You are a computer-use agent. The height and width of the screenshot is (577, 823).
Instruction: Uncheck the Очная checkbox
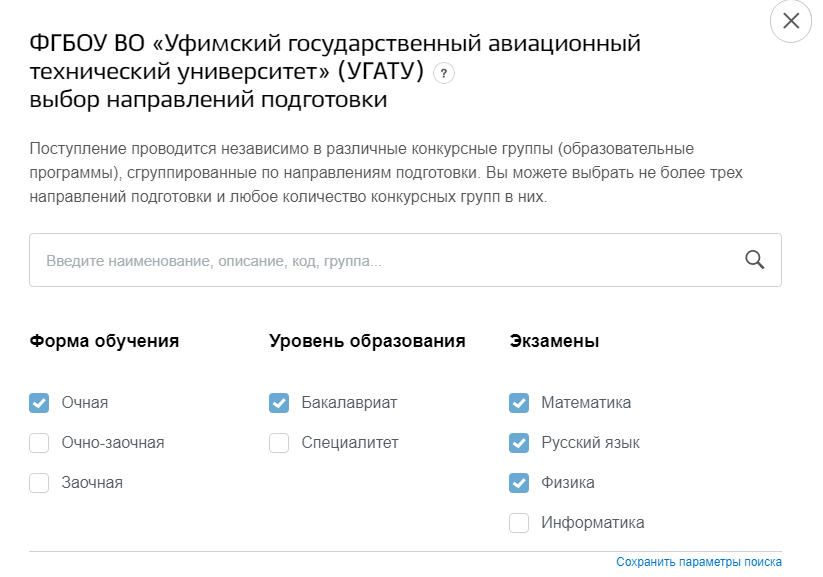point(39,403)
